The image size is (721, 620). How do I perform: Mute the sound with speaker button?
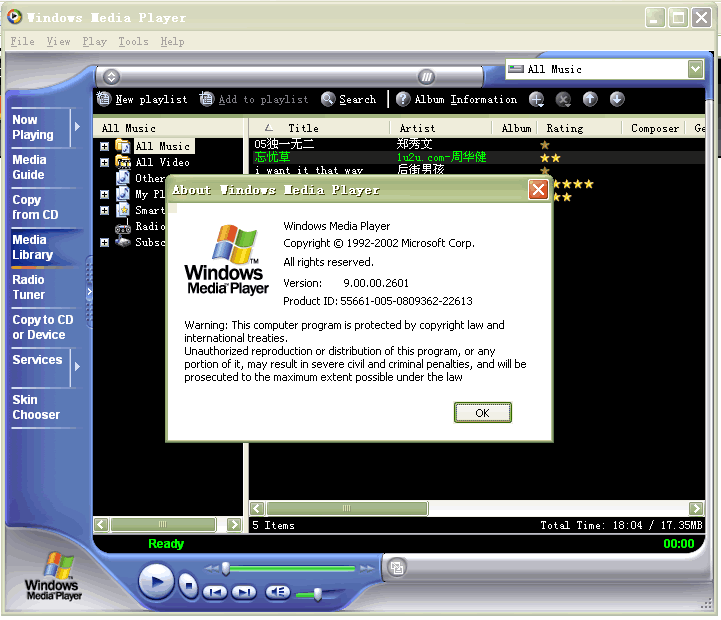(x=277, y=592)
